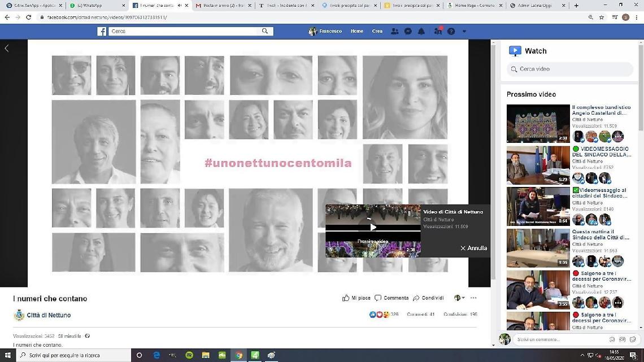This screenshot has width=644, height=362.
Task: Open the help question mark icon
Action: tap(451, 32)
